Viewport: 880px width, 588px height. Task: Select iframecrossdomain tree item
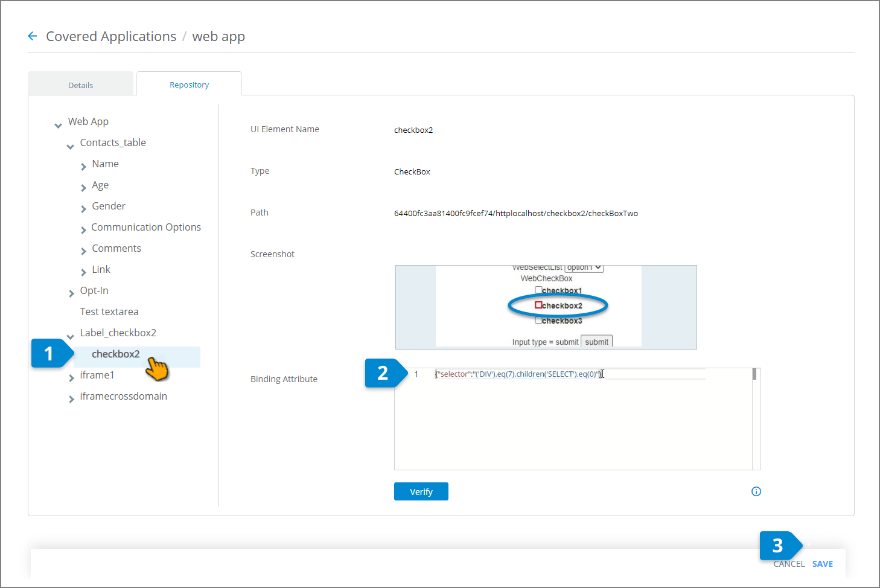[x=123, y=396]
